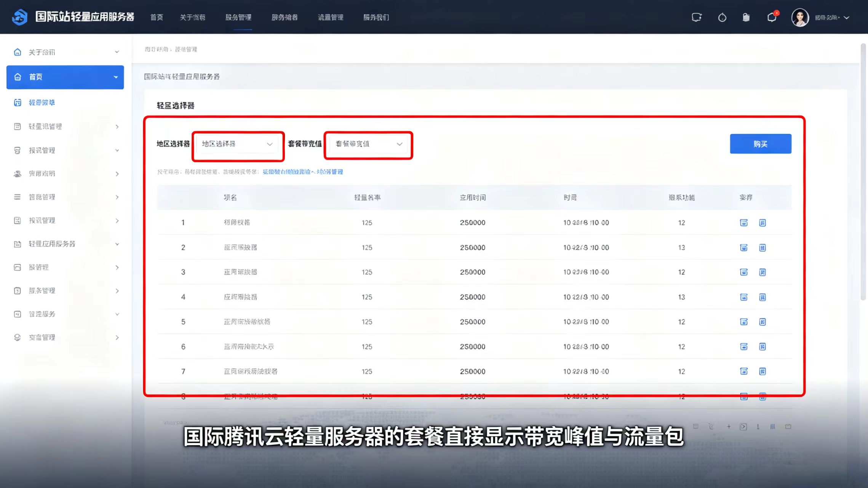Click the first action icon in row 1
868x488 pixels.
tap(743, 223)
